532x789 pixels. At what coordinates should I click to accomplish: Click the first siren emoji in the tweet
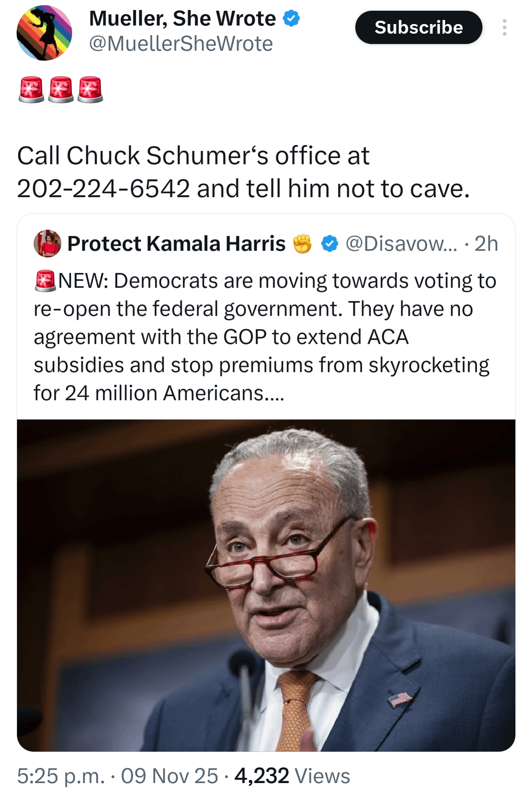point(31,89)
